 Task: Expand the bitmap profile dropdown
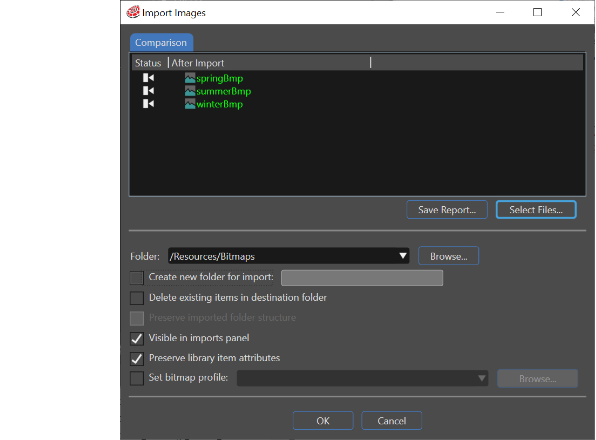point(482,378)
